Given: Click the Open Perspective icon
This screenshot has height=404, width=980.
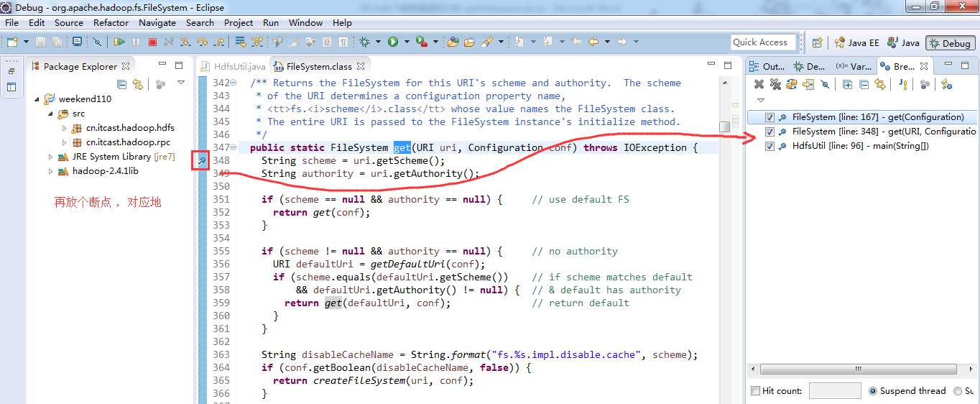Looking at the screenshot, I should pos(817,42).
